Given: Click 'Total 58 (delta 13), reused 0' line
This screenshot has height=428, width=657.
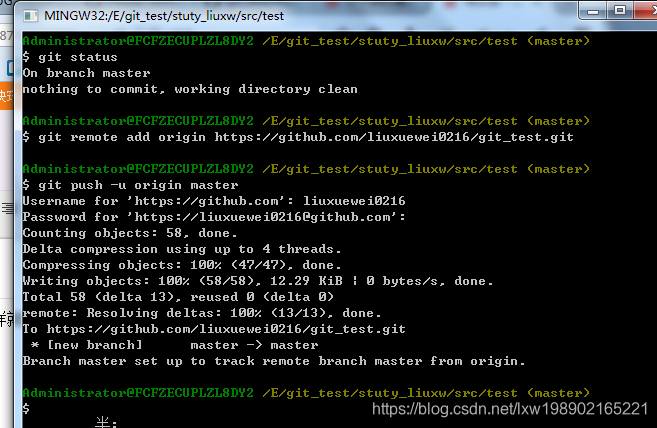Looking at the screenshot, I should click(x=178, y=297).
